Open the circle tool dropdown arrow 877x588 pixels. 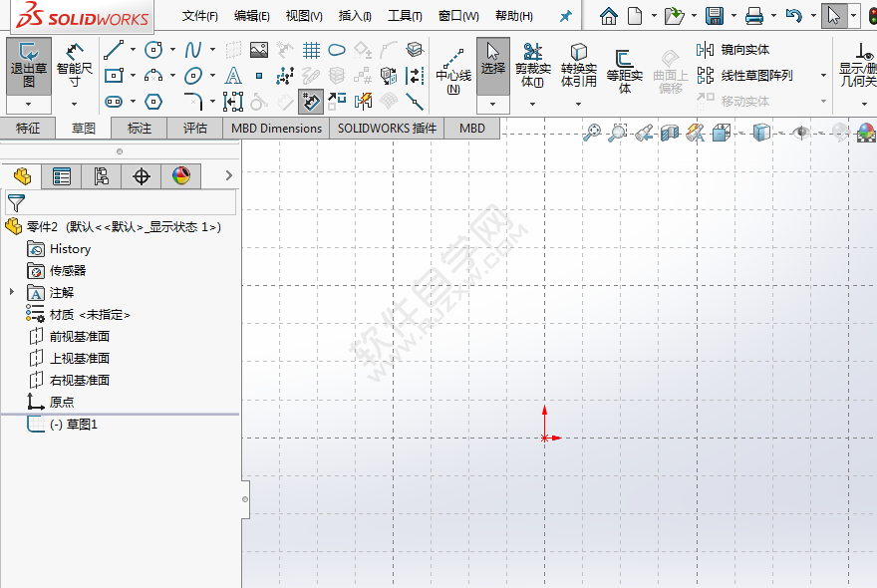pyautogui.click(x=172, y=49)
